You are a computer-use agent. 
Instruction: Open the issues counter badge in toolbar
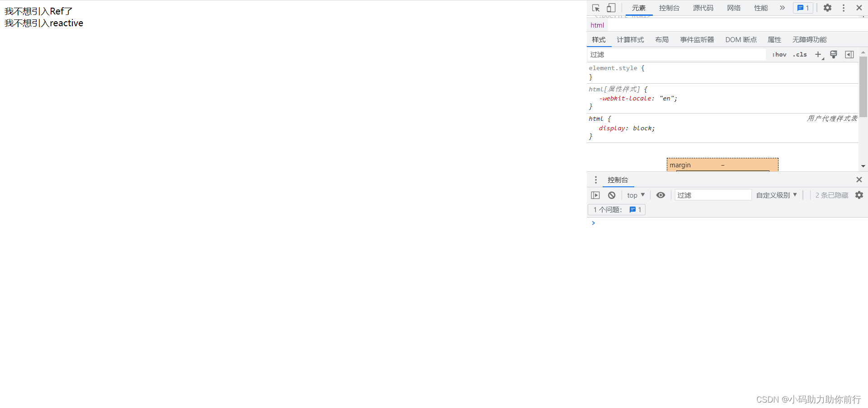point(803,8)
